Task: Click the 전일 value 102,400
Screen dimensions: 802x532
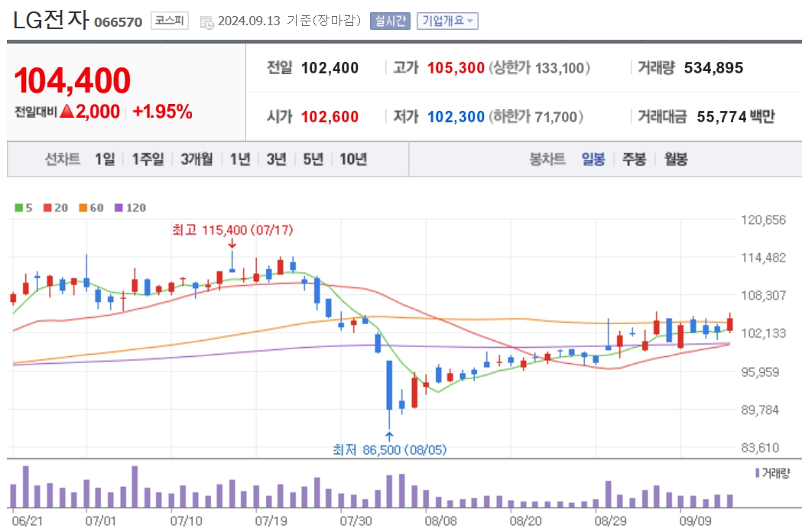Action: [330, 67]
